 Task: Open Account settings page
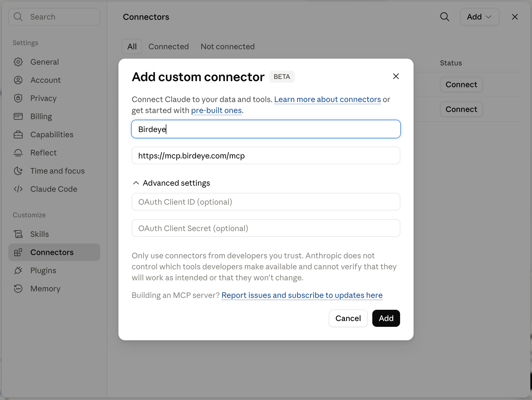click(x=54, y=80)
